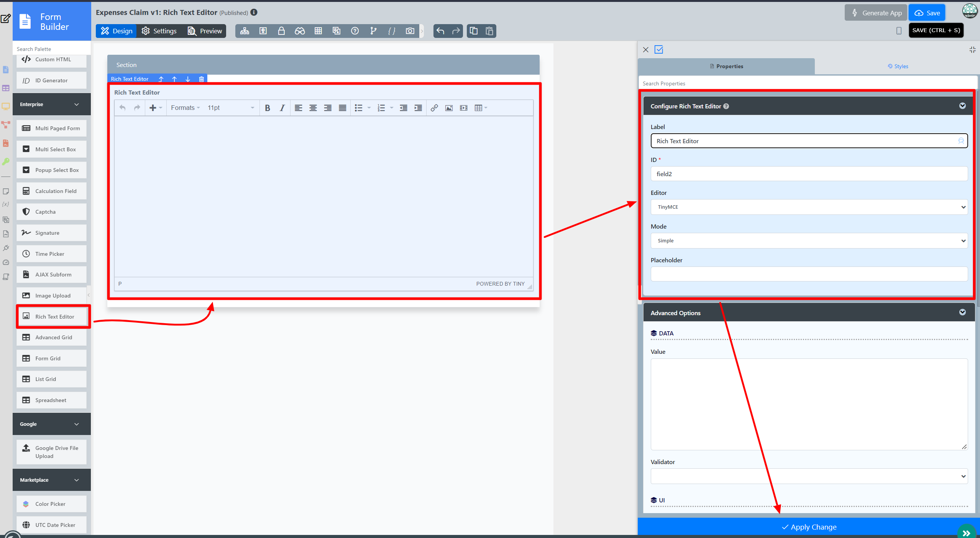
Task: Open the Settings tab
Action: tap(159, 31)
